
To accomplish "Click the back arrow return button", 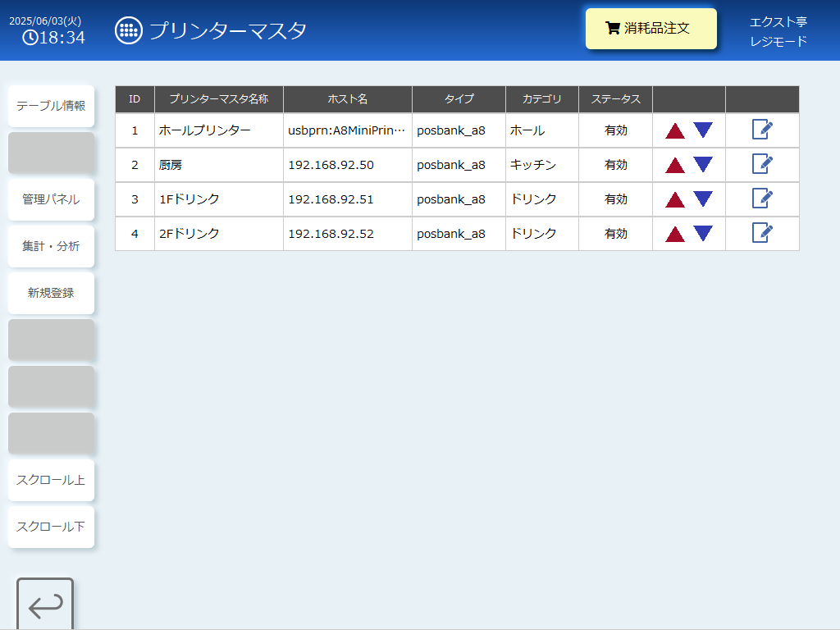I will (x=45, y=604).
